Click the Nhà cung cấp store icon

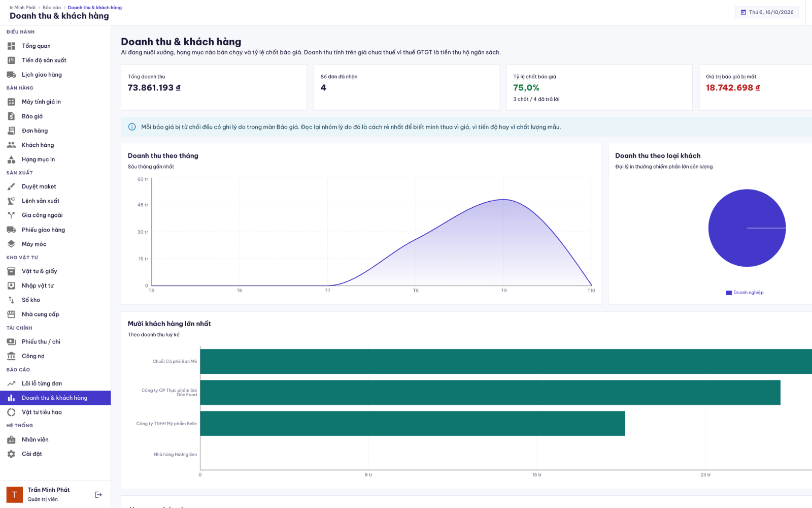11,314
